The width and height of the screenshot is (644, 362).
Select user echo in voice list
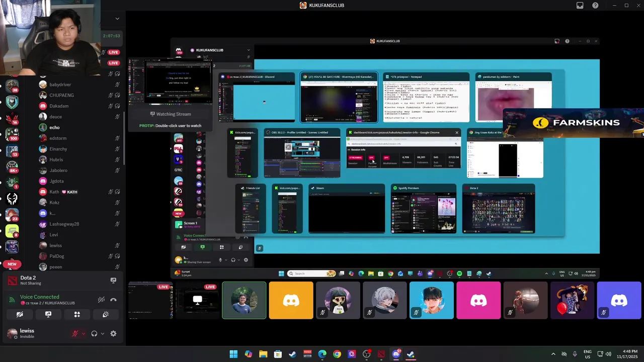pyautogui.click(x=54, y=127)
